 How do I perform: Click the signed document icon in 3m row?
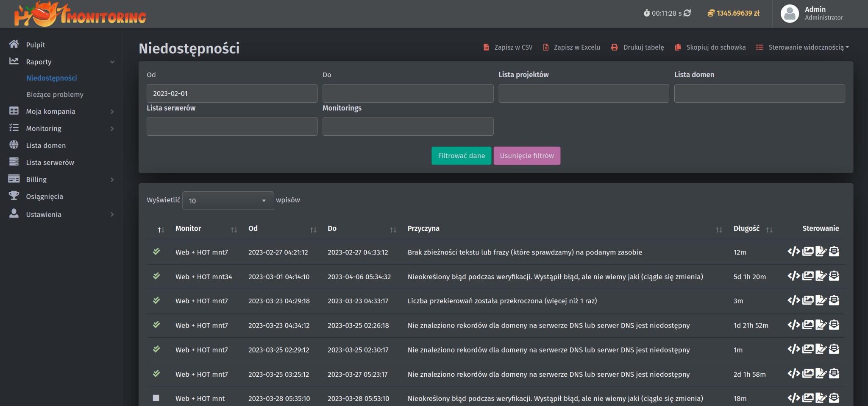(x=821, y=301)
